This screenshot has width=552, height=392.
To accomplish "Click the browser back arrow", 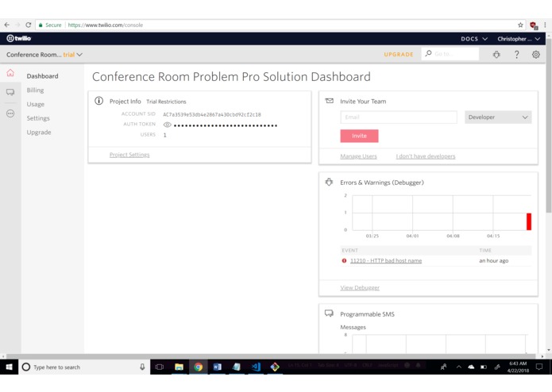I will tap(6, 25).
